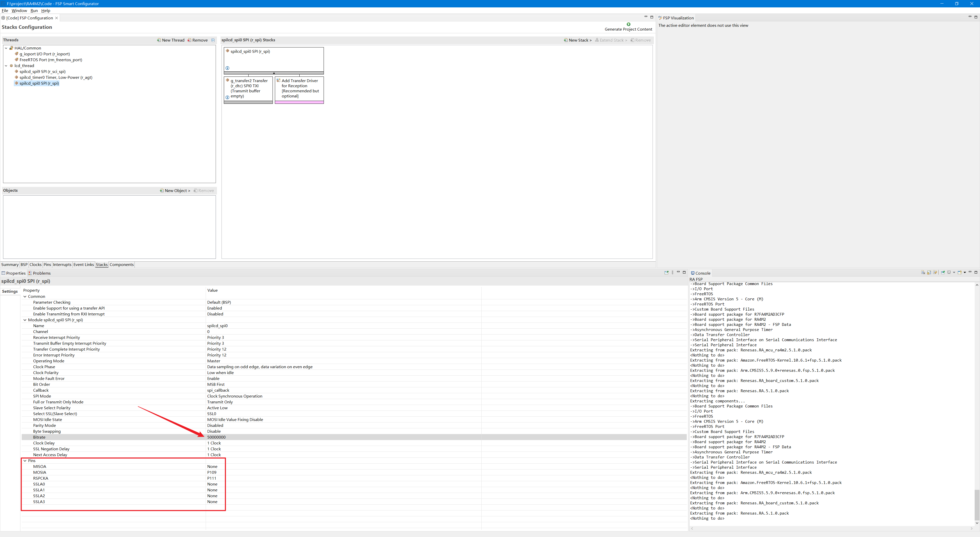Screen dimensions: 980x537
Task: Click the info icon on g_transfer2 block
Action: point(227,97)
